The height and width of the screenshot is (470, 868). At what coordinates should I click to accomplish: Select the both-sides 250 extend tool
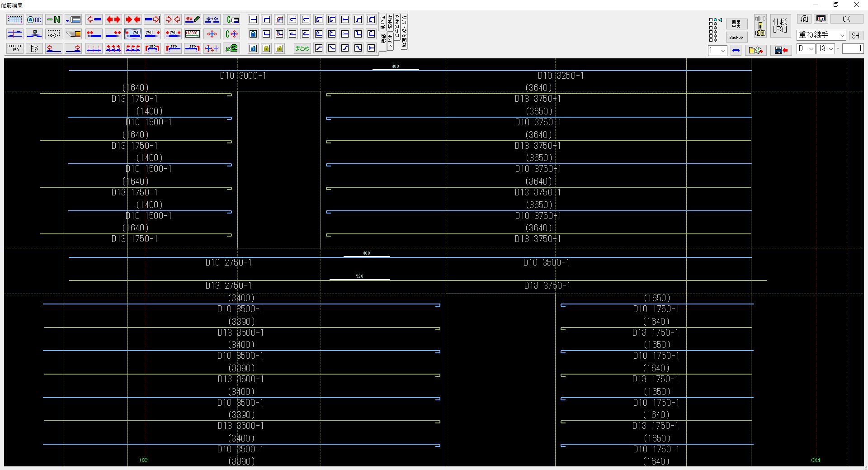[173, 34]
